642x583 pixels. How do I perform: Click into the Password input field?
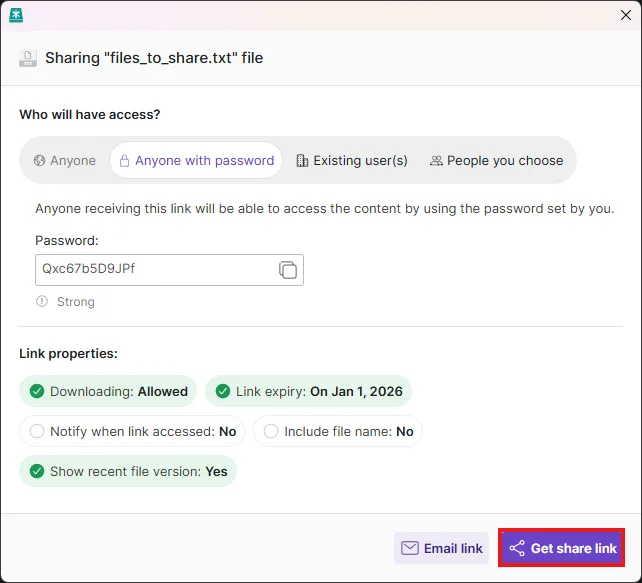155,270
